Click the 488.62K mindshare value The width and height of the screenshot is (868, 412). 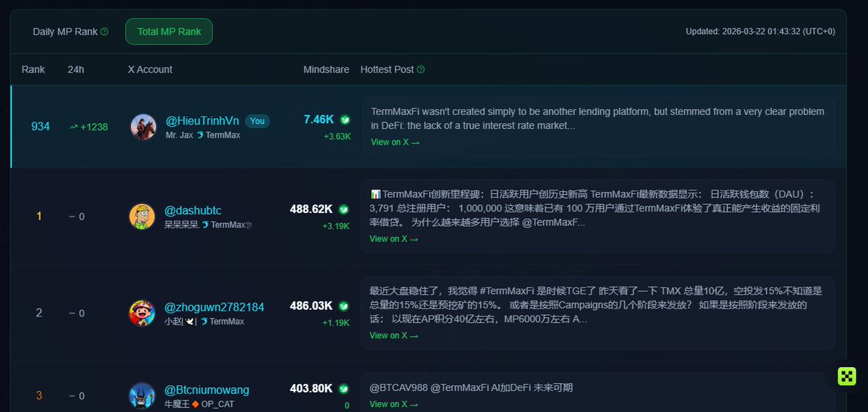[x=311, y=209]
